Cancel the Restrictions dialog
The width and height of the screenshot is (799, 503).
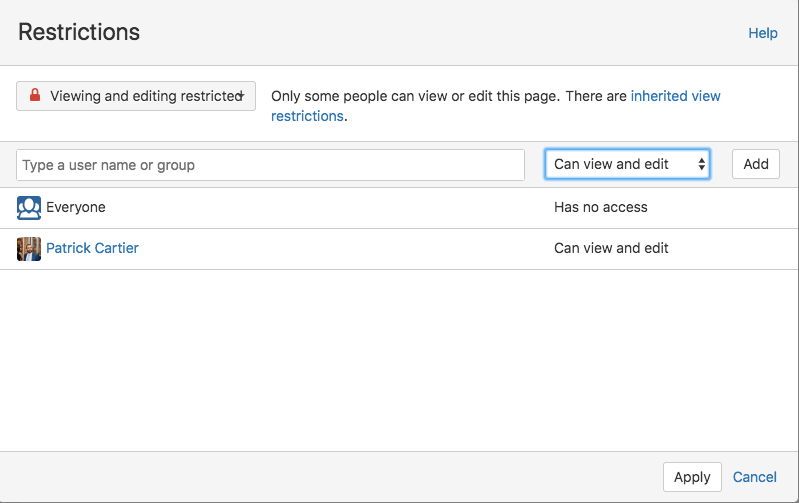[755, 477]
